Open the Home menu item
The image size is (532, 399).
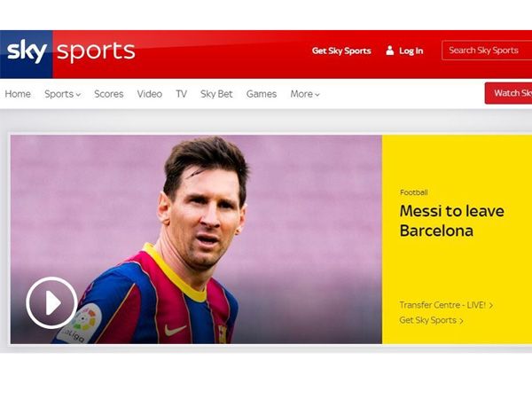(x=18, y=94)
